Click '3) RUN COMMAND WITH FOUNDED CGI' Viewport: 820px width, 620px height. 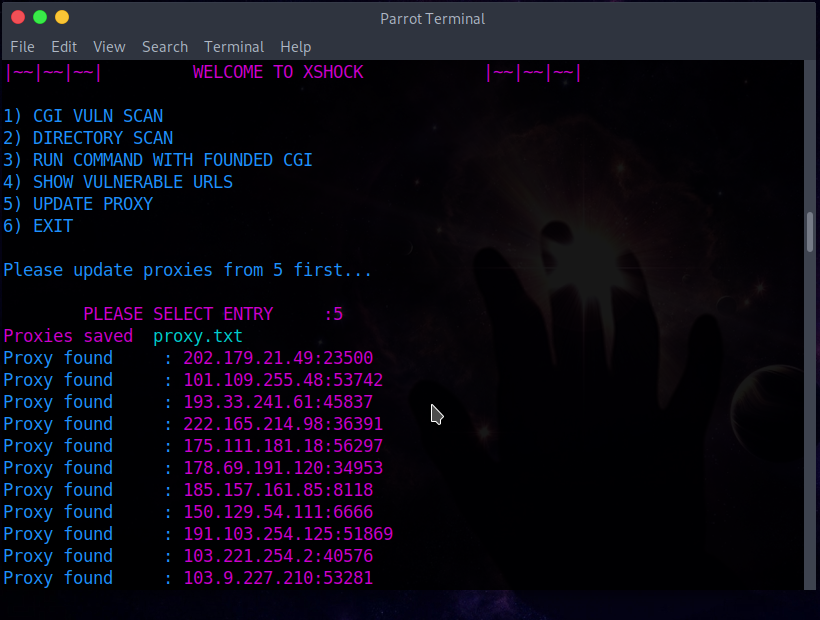pyautogui.click(x=158, y=160)
